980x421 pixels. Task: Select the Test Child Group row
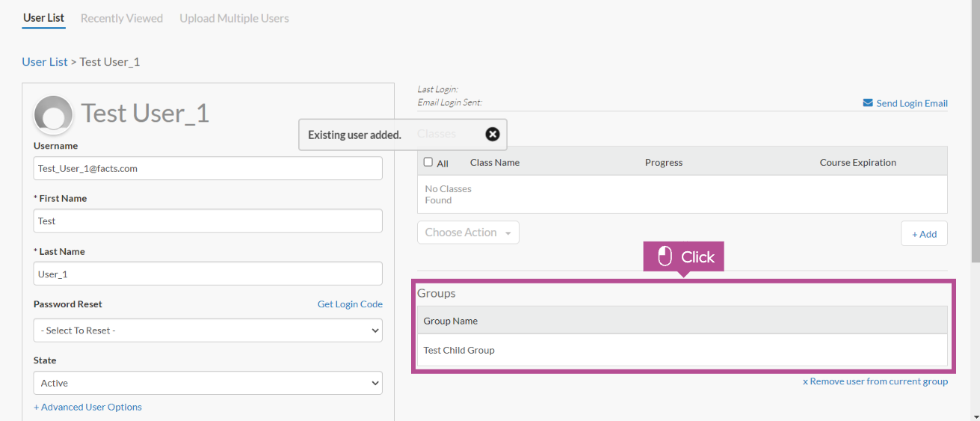tap(682, 350)
